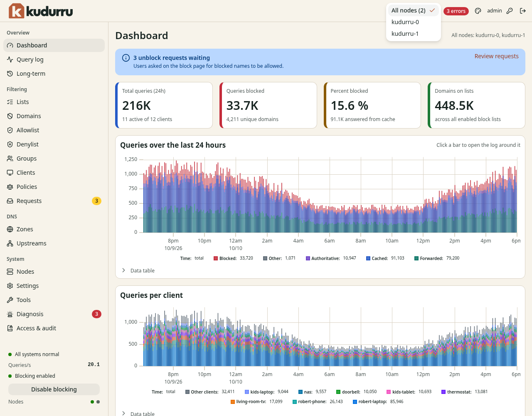Click the Total queries (24h) card
The width and height of the screenshot is (532, 416).
164,105
